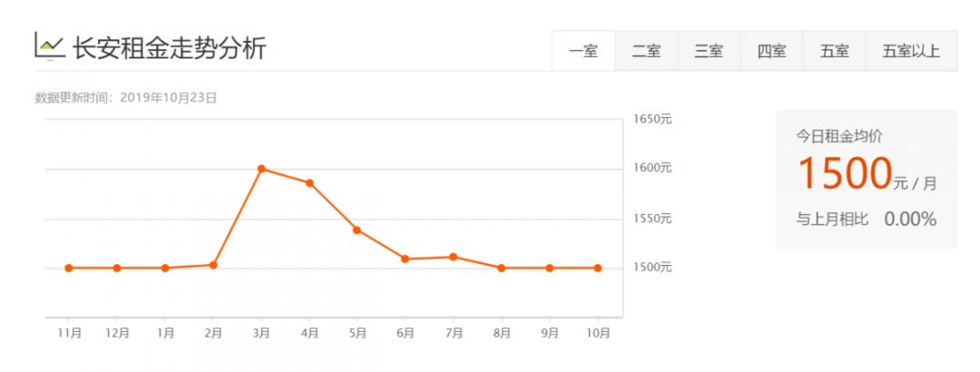Select the 7月 data point

click(x=454, y=257)
